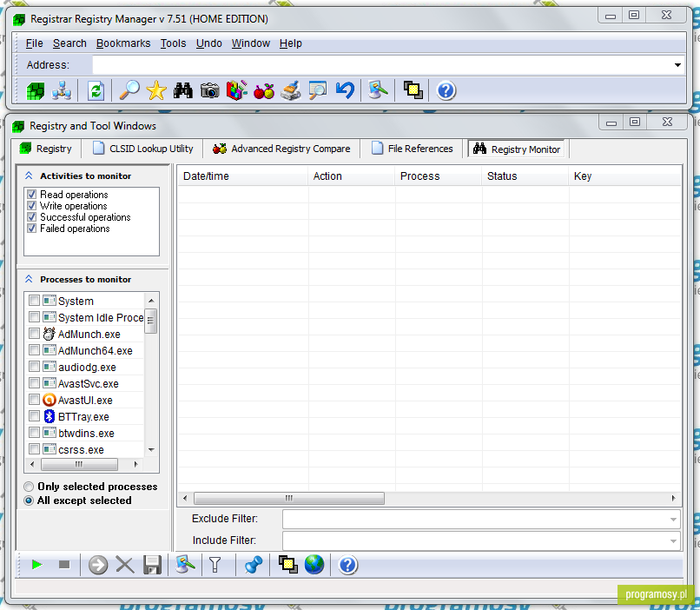Open the Window menu
The width and height of the screenshot is (700, 610).
pyautogui.click(x=250, y=43)
